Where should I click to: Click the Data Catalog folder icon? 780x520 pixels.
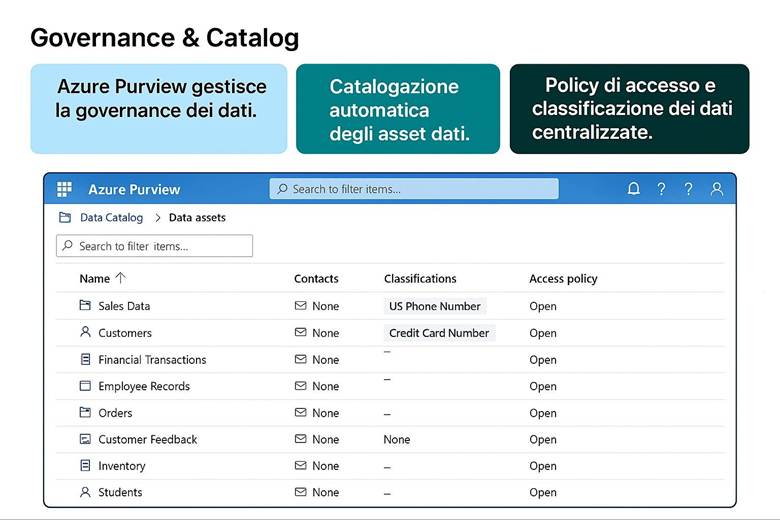pyautogui.click(x=65, y=217)
